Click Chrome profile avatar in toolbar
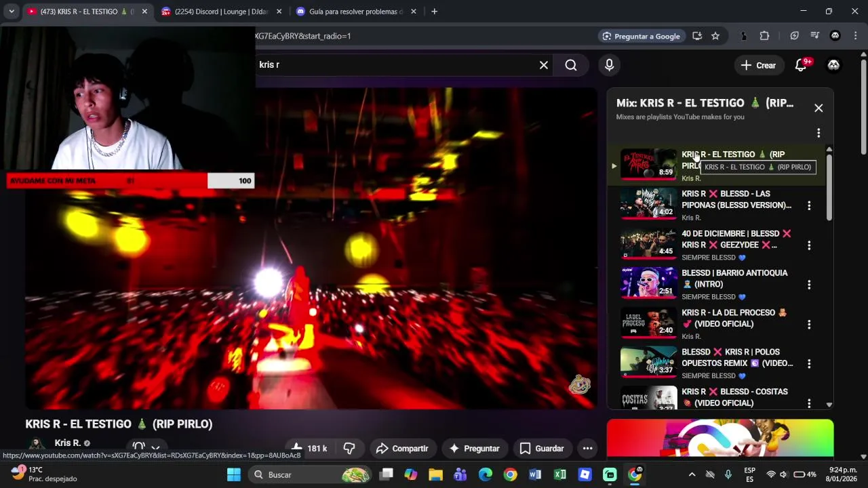This screenshot has height=488, width=868. [x=835, y=36]
